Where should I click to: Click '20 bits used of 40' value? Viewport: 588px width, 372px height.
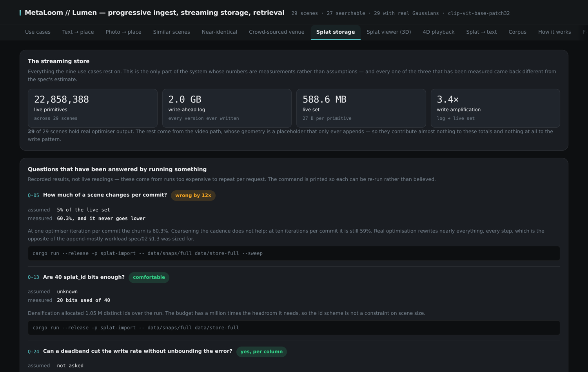click(83, 300)
